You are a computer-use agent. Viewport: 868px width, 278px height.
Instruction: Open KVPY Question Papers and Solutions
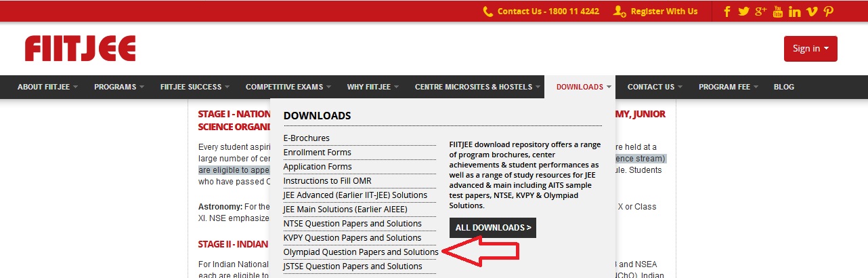point(352,238)
